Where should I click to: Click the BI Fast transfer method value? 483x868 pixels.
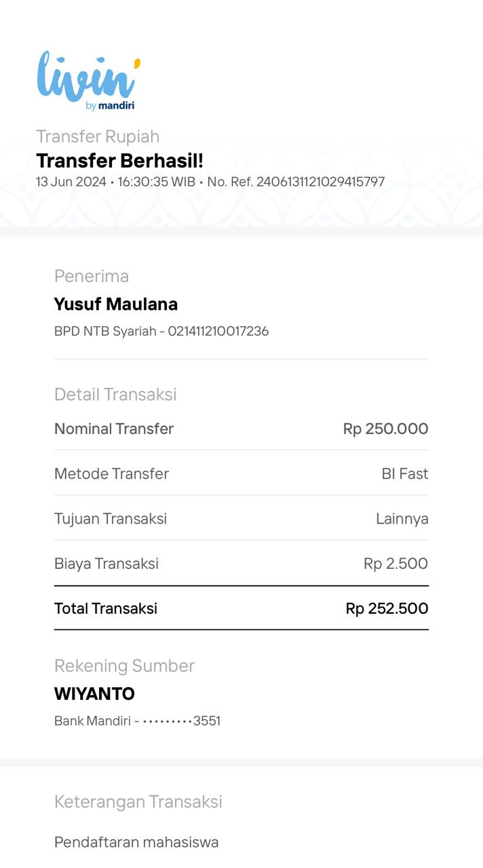[404, 473]
